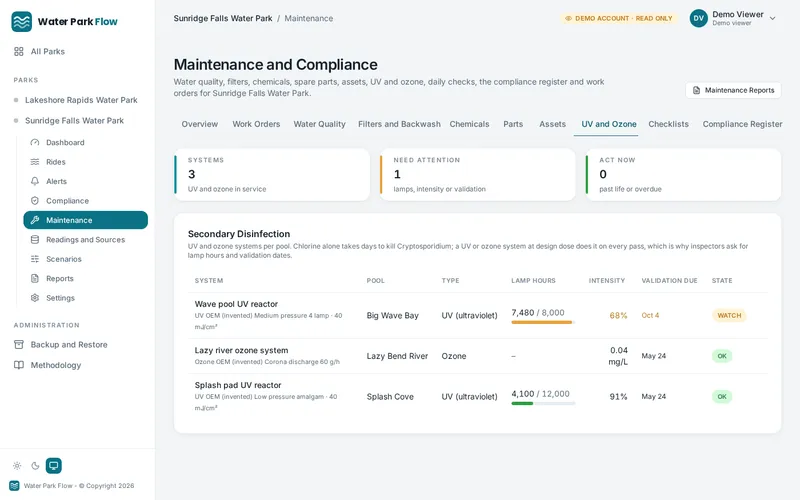Screen dimensions: 800x500
Task: Open All Parks in the sidebar
Action: [47, 52]
